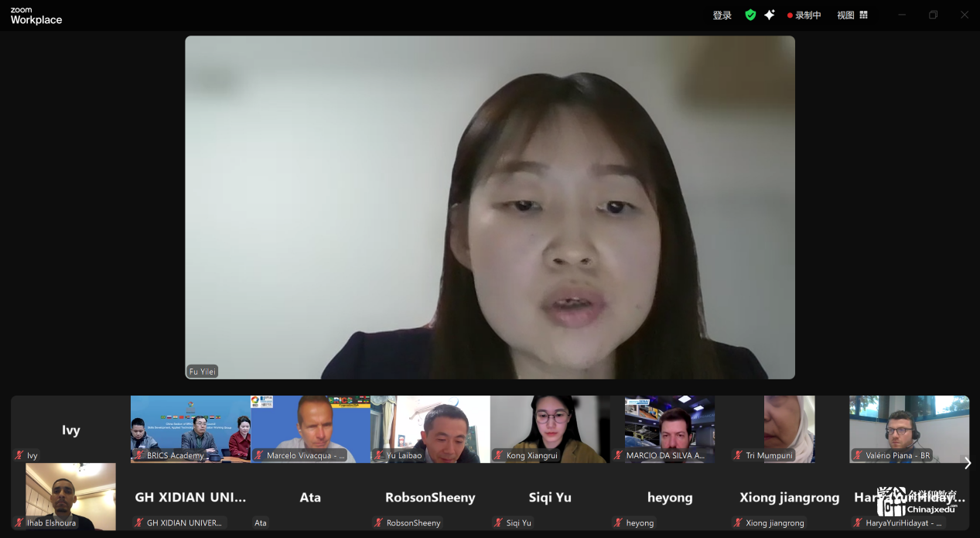Select the Ata participant tile

pos(310,497)
